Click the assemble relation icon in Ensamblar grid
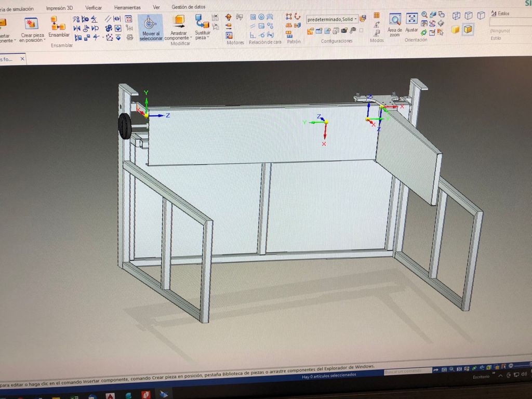This screenshot has width=532, height=399. [76, 19]
